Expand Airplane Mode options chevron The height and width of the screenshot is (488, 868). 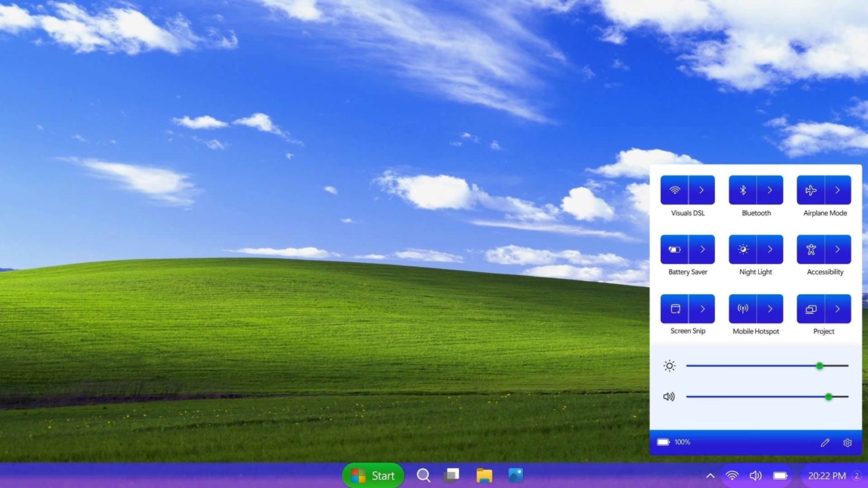(837, 190)
